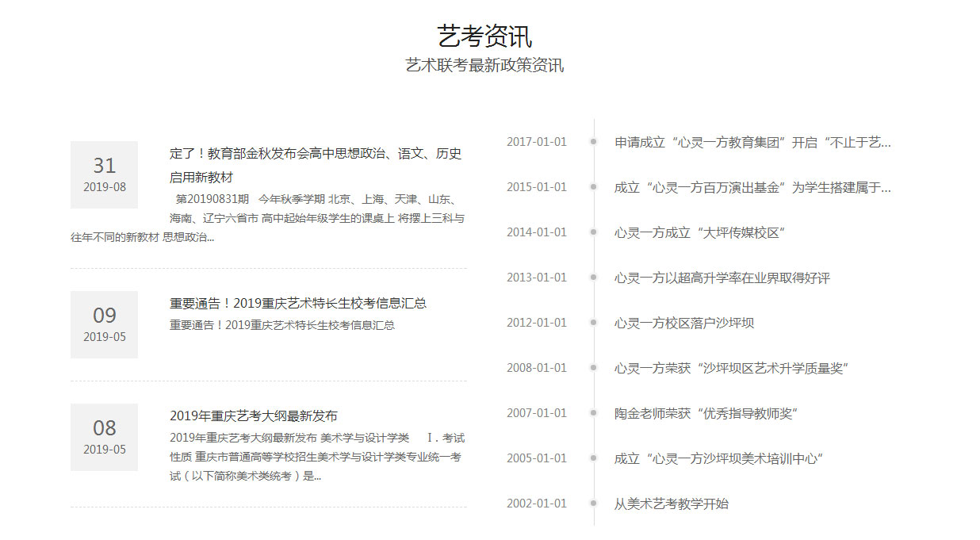Click the timeline dot for 2013-01-01
The height and width of the screenshot is (540, 980).
click(593, 278)
